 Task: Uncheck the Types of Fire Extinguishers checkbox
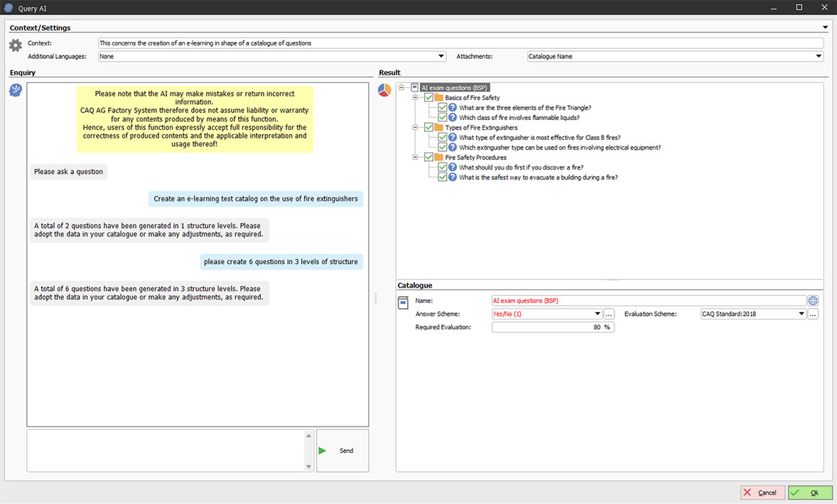pyautogui.click(x=428, y=128)
